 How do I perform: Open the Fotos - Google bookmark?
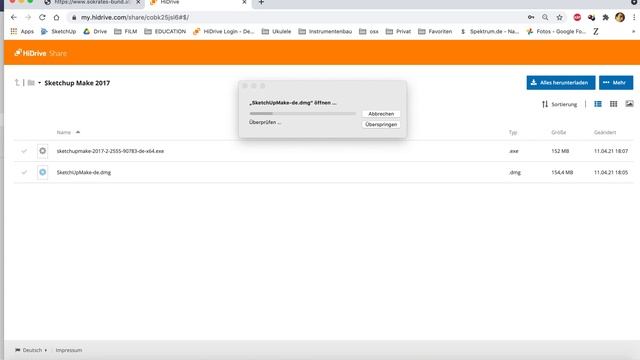[556, 31]
